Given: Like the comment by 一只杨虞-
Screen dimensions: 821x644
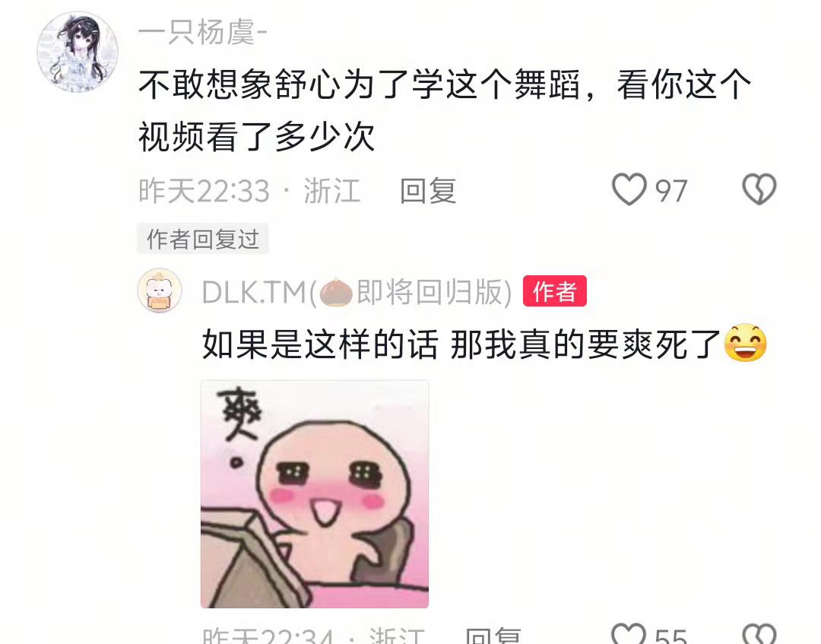Looking at the screenshot, I should [629, 189].
